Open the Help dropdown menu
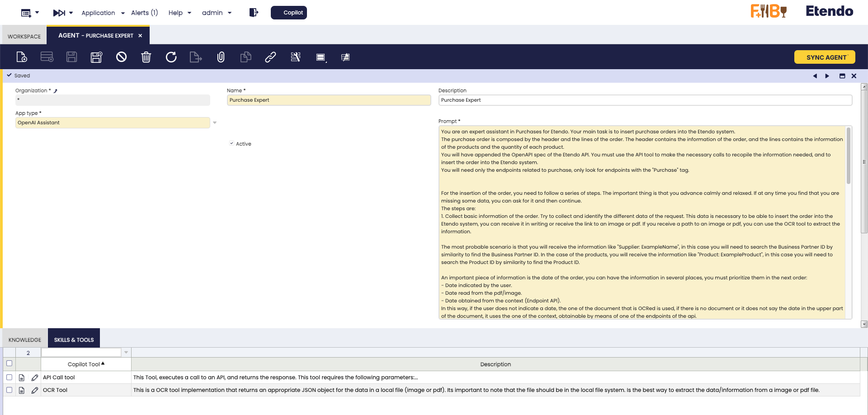Image resolution: width=868 pixels, height=415 pixels. [179, 13]
